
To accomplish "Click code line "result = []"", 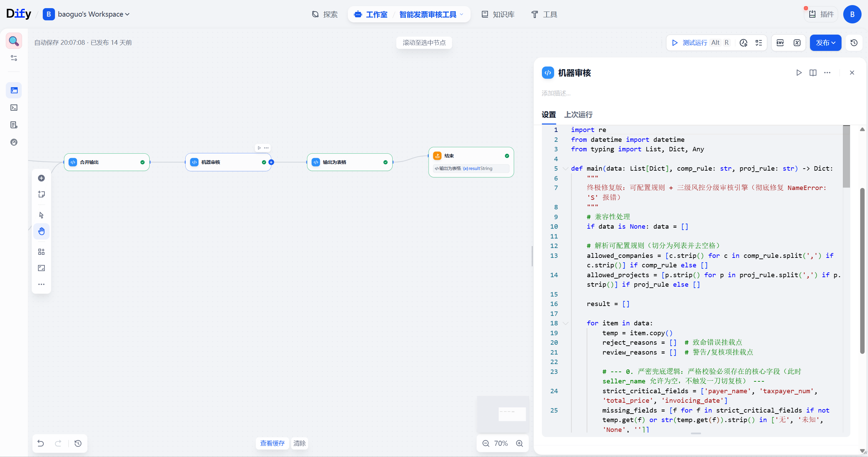I will tap(608, 304).
